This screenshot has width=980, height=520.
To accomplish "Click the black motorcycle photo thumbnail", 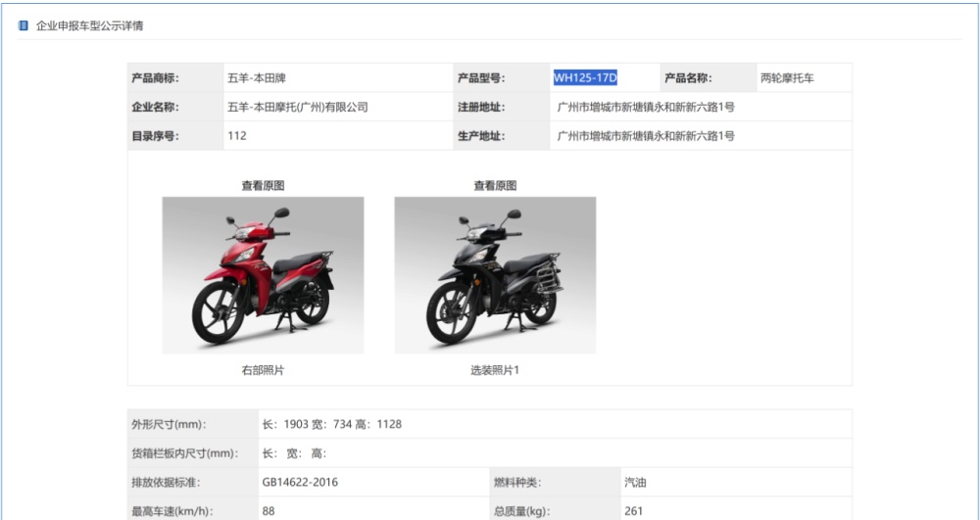I will (495, 275).
